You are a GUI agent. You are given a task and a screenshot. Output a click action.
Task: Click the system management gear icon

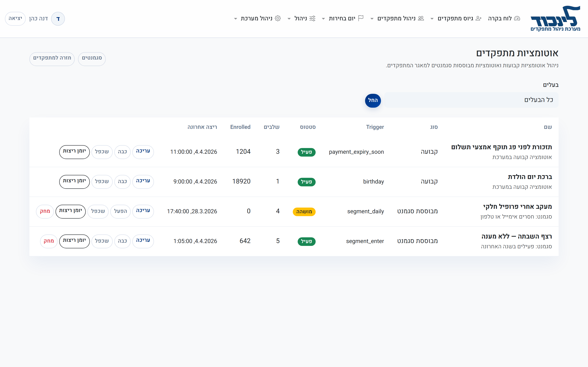[278, 18]
